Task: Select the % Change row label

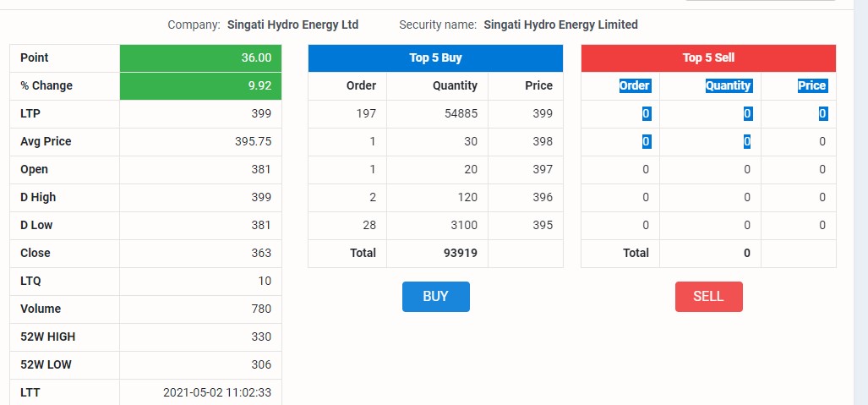Action: point(46,86)
